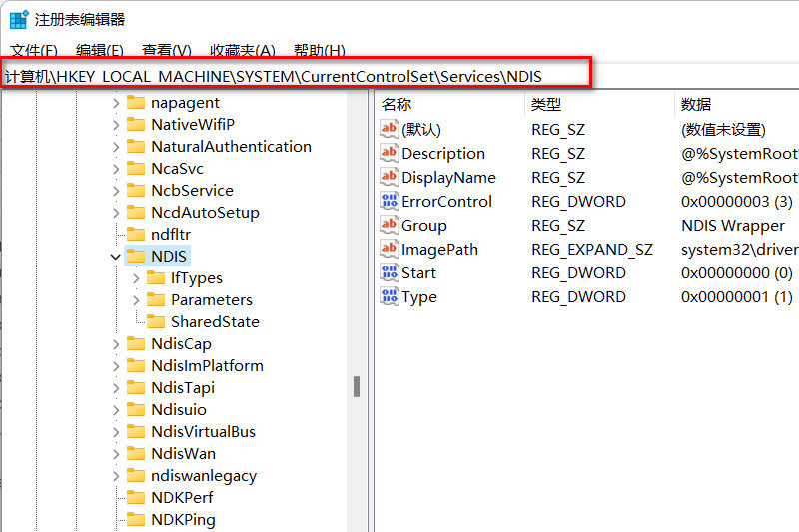The height and width of the screenshot is (532, 799).
Task: Click the tree pane vertical scrollbar thumb
Action: coord(357,387)
